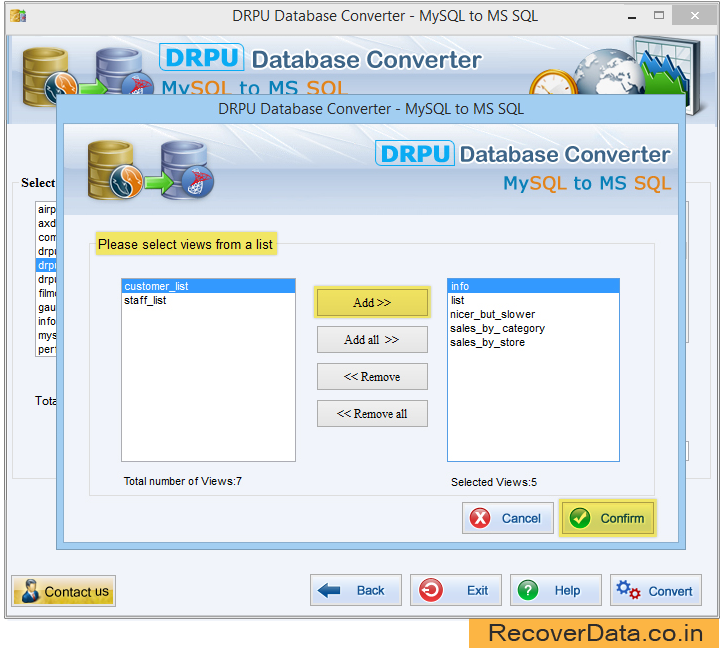Click the gears icon on Convert
Viewport: 723px width, 650px height.
[628, 590]
